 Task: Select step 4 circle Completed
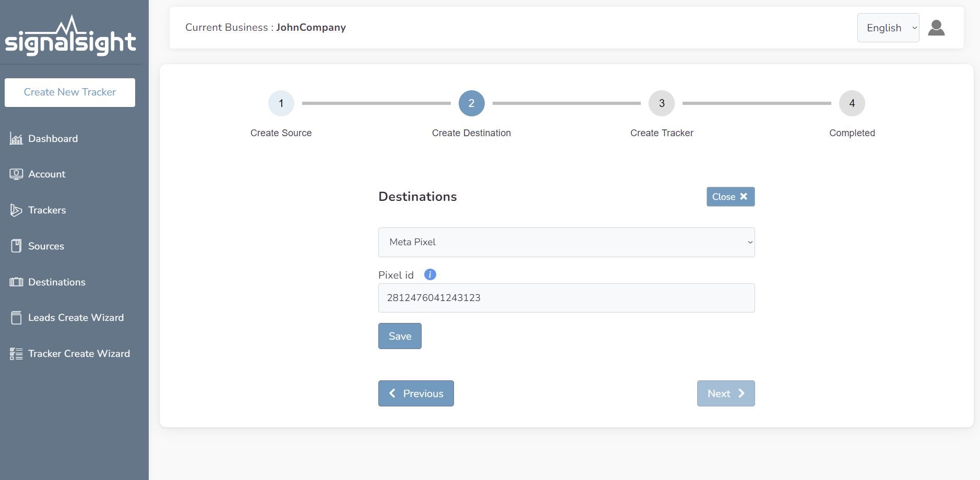click(x=852, y=103)
